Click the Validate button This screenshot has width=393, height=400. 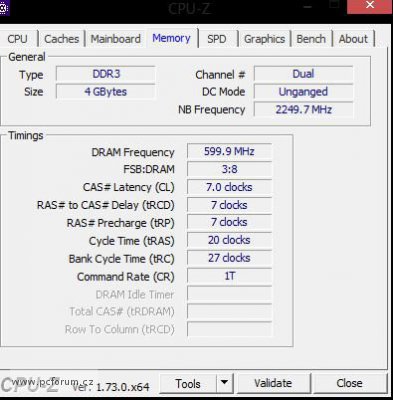(x=273, y=383)
